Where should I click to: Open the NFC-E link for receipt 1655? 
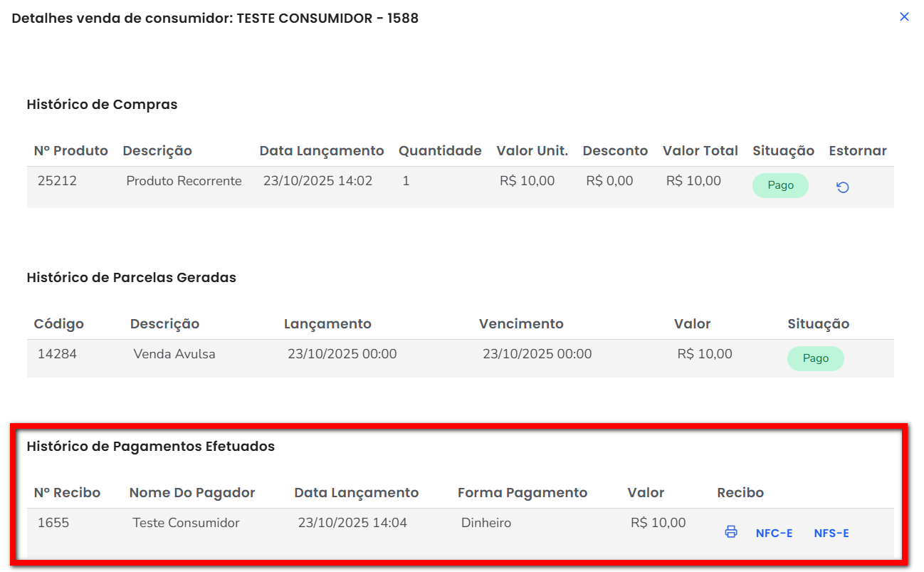click(x=774, y=534)
